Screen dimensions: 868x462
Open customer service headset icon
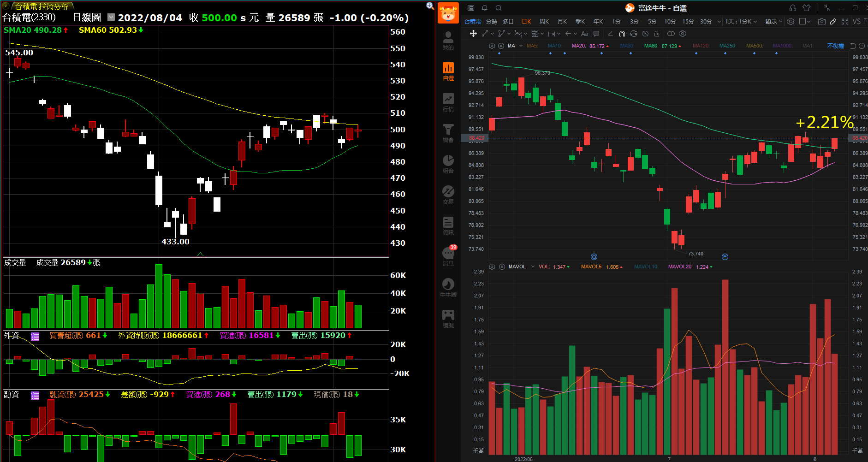coord(792,8)
